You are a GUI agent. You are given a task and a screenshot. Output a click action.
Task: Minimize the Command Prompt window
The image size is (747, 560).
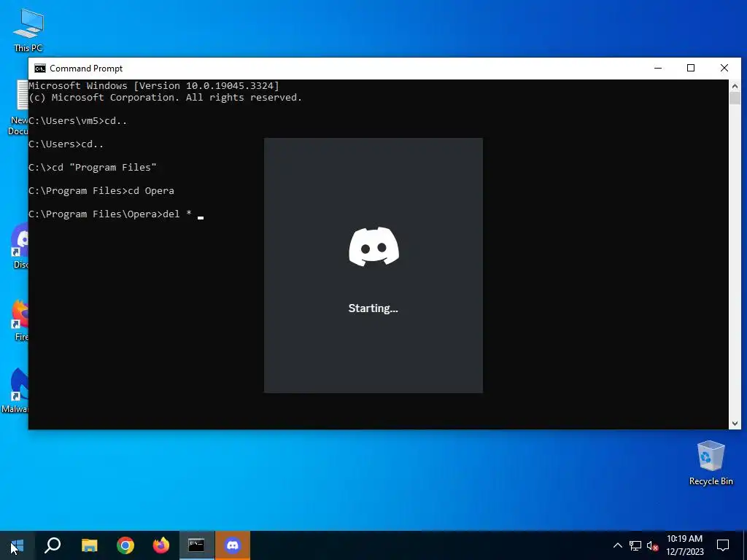[658, 68]
